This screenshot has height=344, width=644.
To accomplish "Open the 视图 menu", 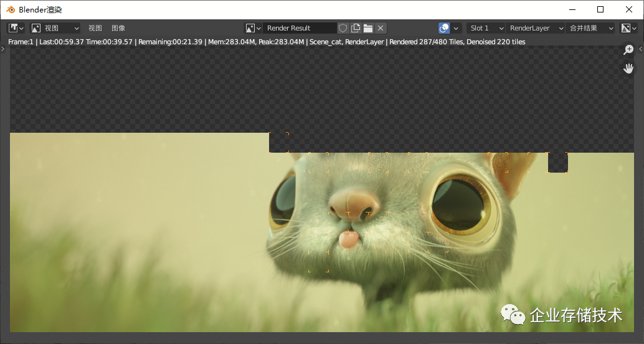I will 95,28.
